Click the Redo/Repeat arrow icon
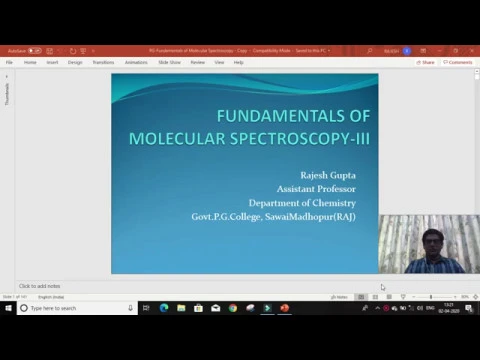Screen dimensions: 480x360 73,51
